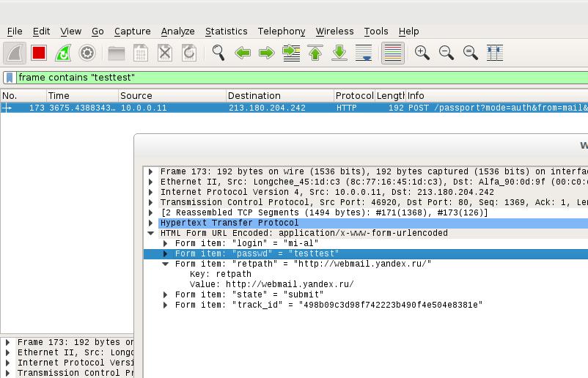Restart the current capture
This screenshot has width=588, height=378.
click(63, 53)
